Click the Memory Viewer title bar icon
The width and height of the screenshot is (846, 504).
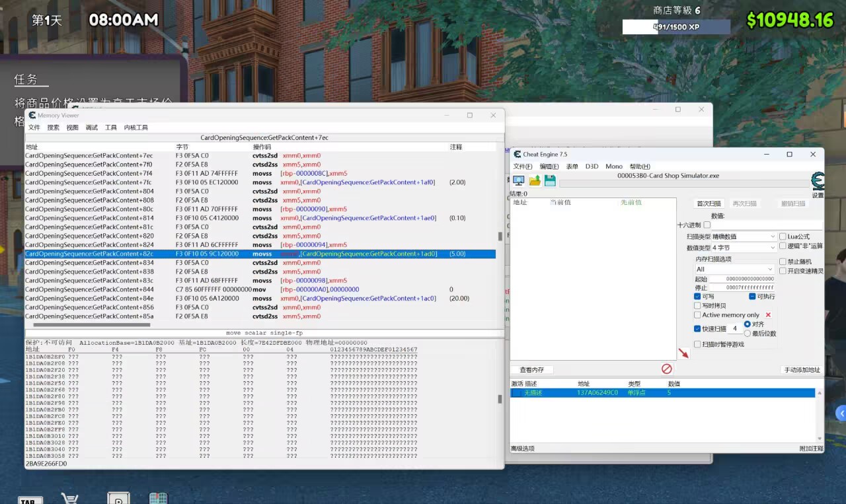32,115
